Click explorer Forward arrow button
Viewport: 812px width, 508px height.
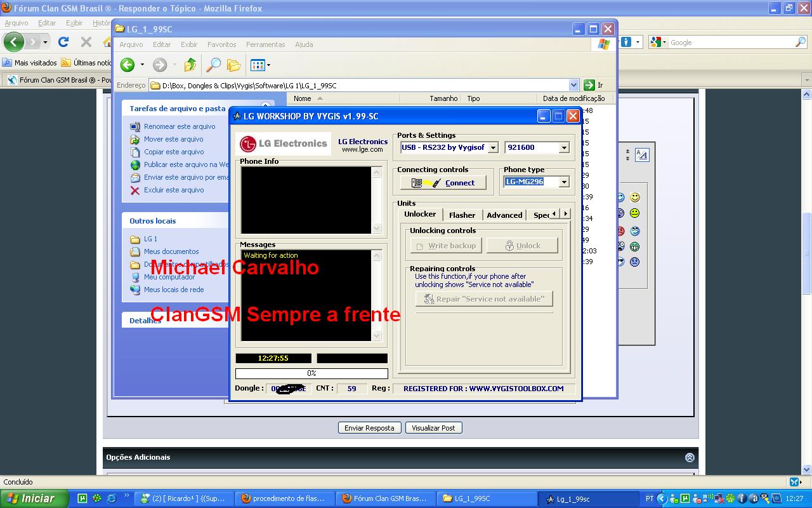[x=160, y=65]
